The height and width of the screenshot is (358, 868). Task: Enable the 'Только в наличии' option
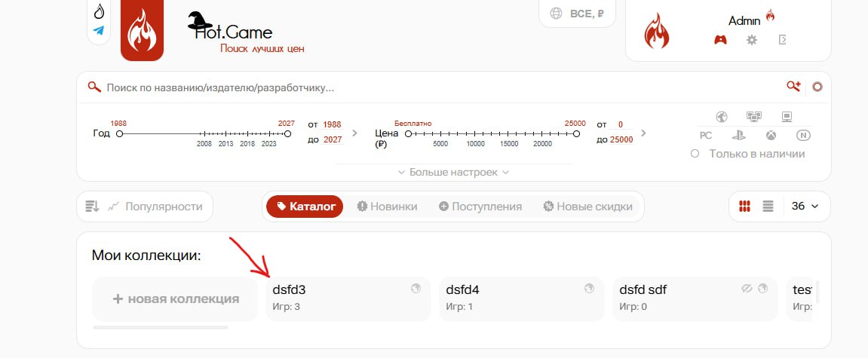[695, 154]
